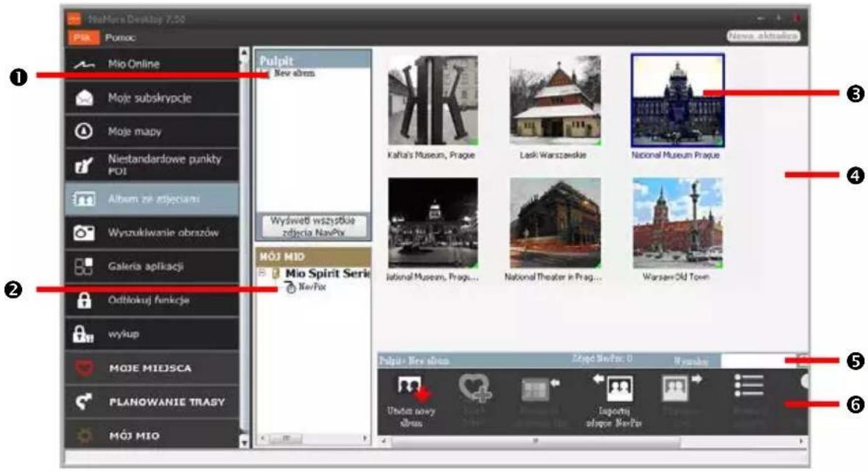Screen dimensions: 868x471
Task: Click the toolbar horizontal scrollbar right arrow
Action: point(801,441)
